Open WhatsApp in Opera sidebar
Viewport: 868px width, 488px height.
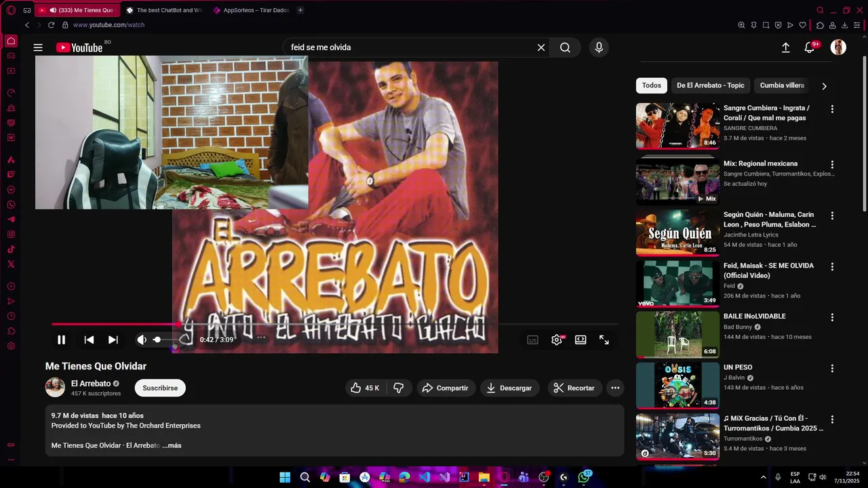tap(11, 205)
